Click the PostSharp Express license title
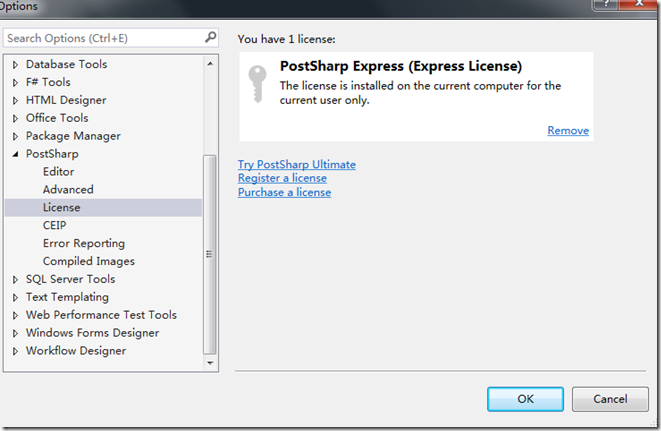The height and width of the screenshot is (431, 661). coord(401,66)
